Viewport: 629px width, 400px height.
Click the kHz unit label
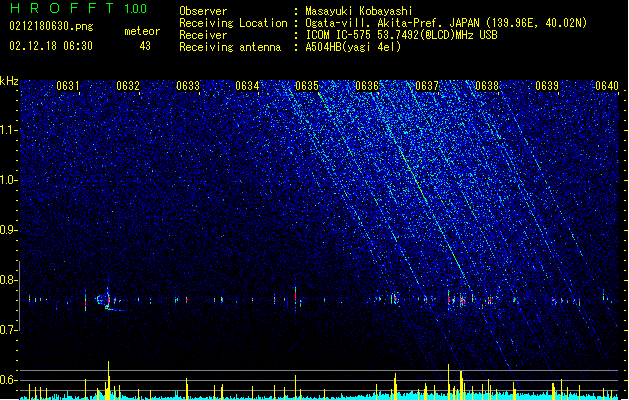(x=9, y=81)
